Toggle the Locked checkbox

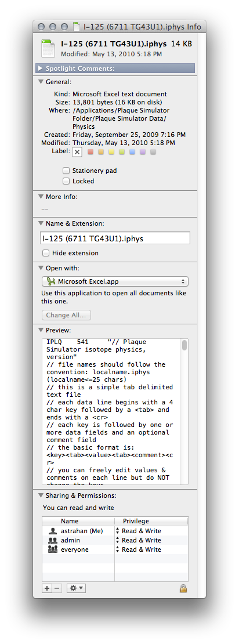(x=66, y=181)
